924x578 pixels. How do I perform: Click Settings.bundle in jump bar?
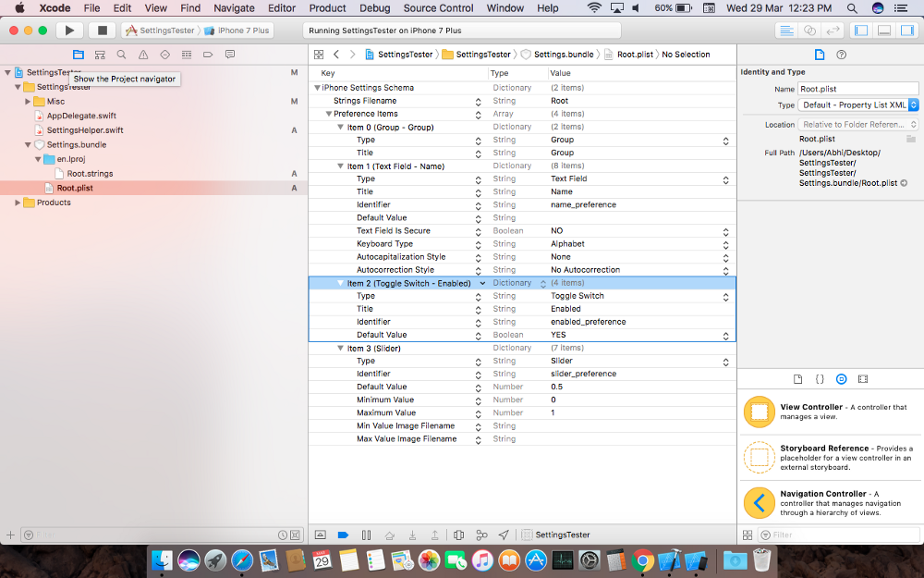pyautogui.click(x=557, y=55)
